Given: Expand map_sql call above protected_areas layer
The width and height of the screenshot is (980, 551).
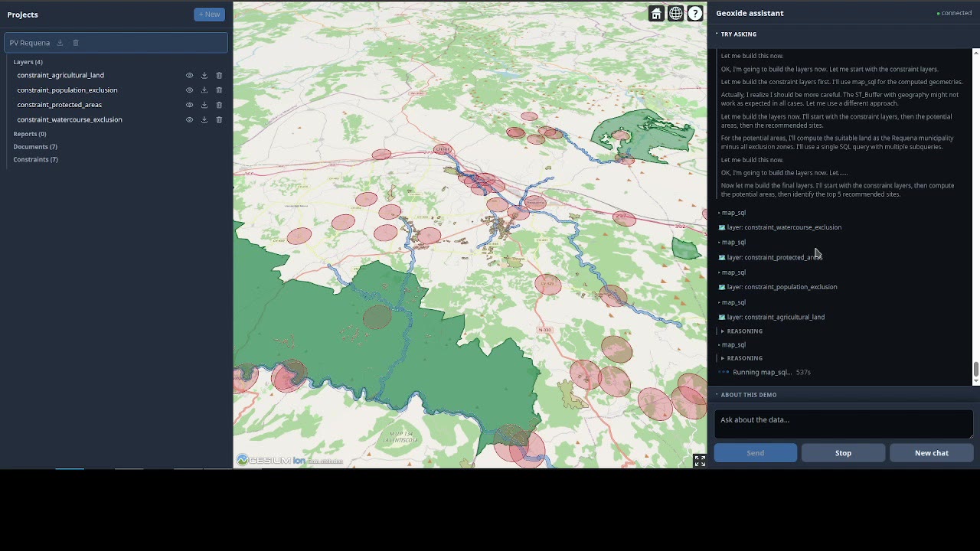Looking at the screenshot, I should tap(733, 242).
